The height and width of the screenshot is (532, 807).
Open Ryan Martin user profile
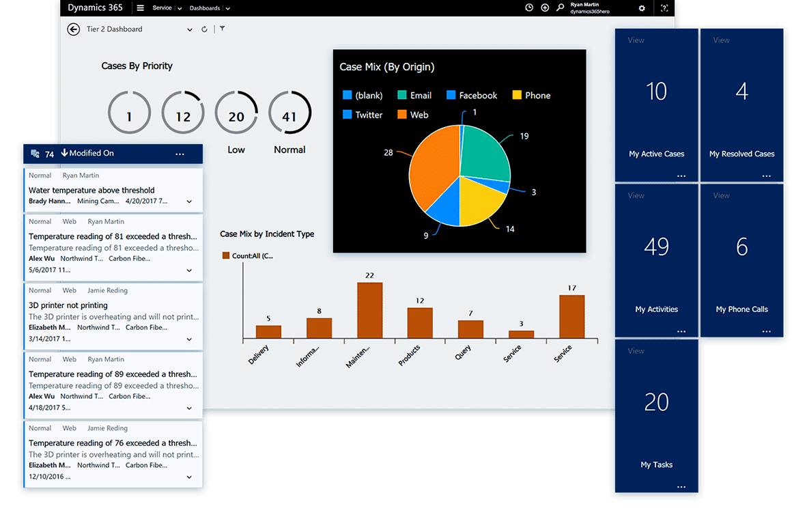(x=590, y=8)
